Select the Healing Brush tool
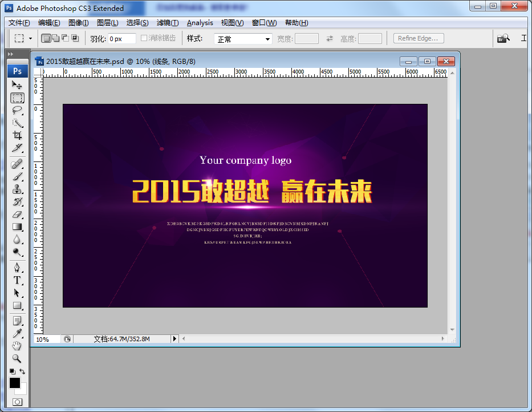Screen dimensions: 532x412 [17, 164]
